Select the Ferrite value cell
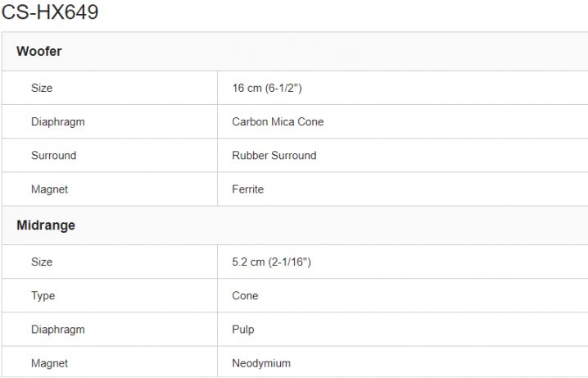The image size is (588, 378). coord(402,189)
